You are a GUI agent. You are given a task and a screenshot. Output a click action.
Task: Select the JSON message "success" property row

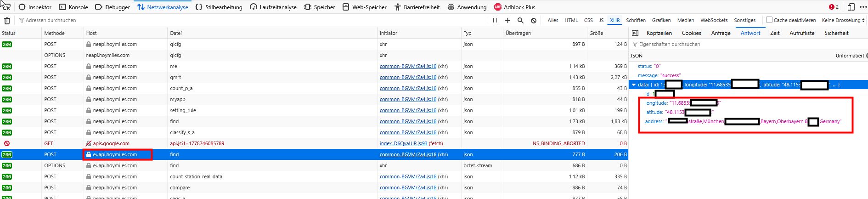(x=748, y=75)
